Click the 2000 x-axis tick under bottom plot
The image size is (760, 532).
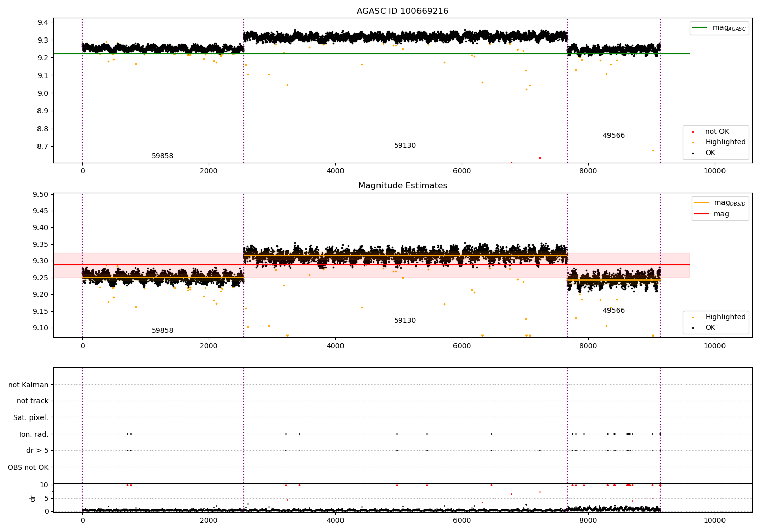pos(209,520)
